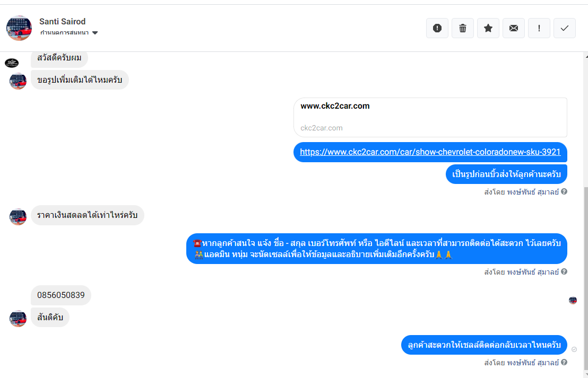Star this conversation for follow-up

(x=488, y=28)
